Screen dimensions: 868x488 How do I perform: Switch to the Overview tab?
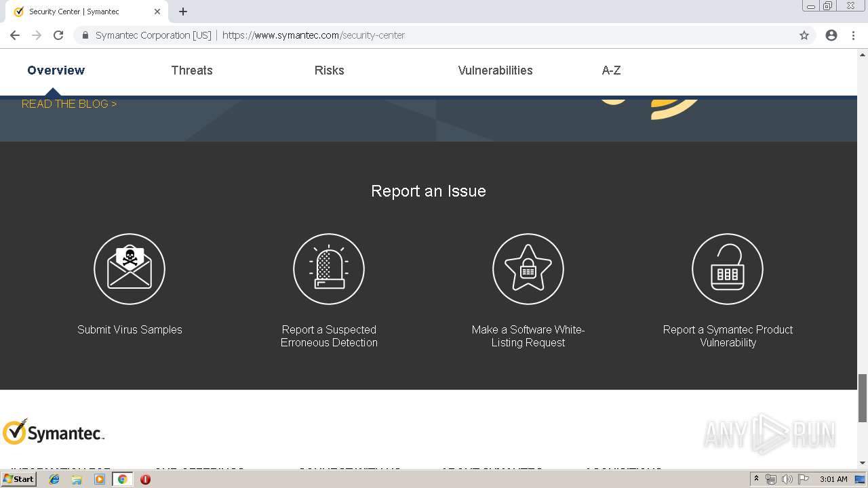click(56, 70)
